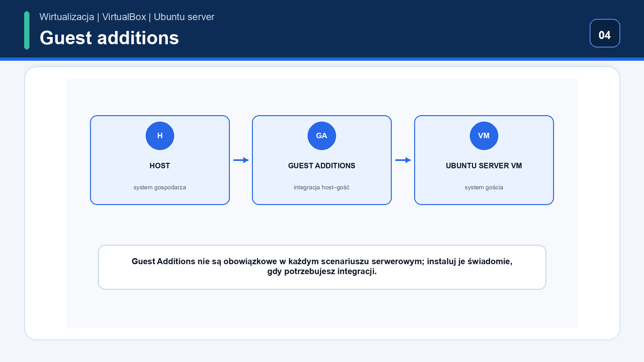Click the slide title "Guest additions"
Viewport: 644px width, 362px height.
tap(109, 38)
